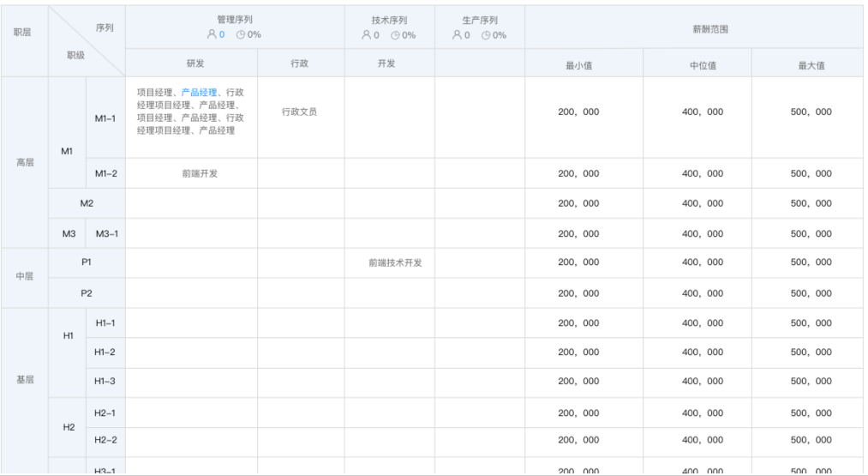Click the 管理序列 header title

click(x=235, y=20)
